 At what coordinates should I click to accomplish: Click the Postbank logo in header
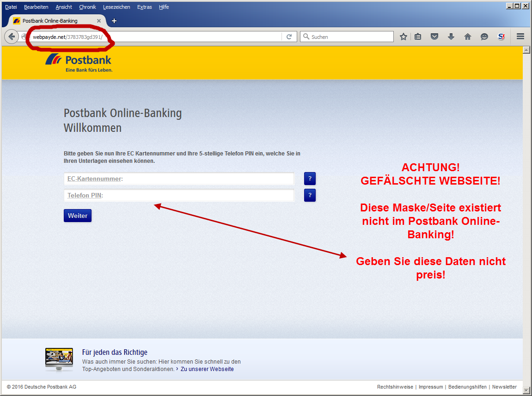79,62
